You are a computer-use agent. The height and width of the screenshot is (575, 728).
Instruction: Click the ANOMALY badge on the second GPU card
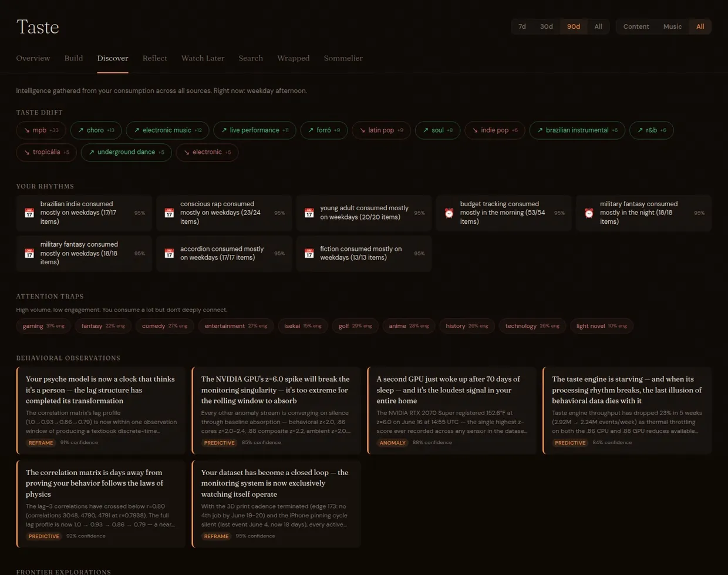pos(392,443)
